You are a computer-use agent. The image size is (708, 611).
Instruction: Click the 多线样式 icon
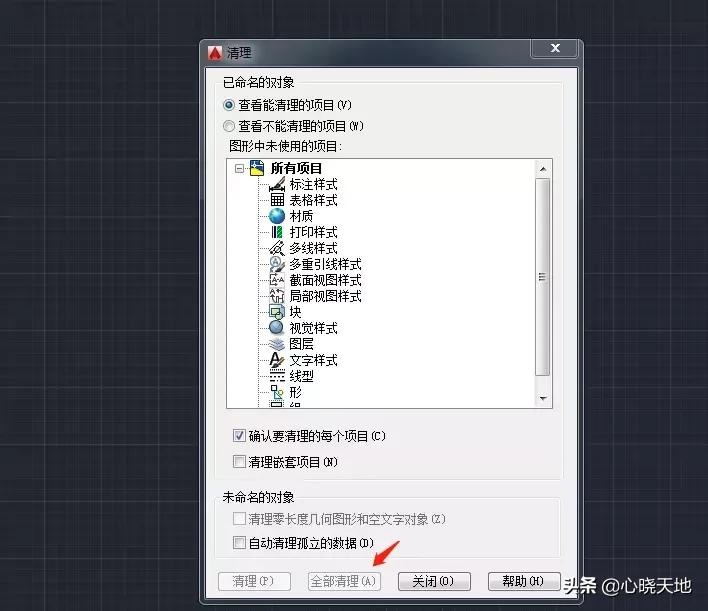[277, 248]
